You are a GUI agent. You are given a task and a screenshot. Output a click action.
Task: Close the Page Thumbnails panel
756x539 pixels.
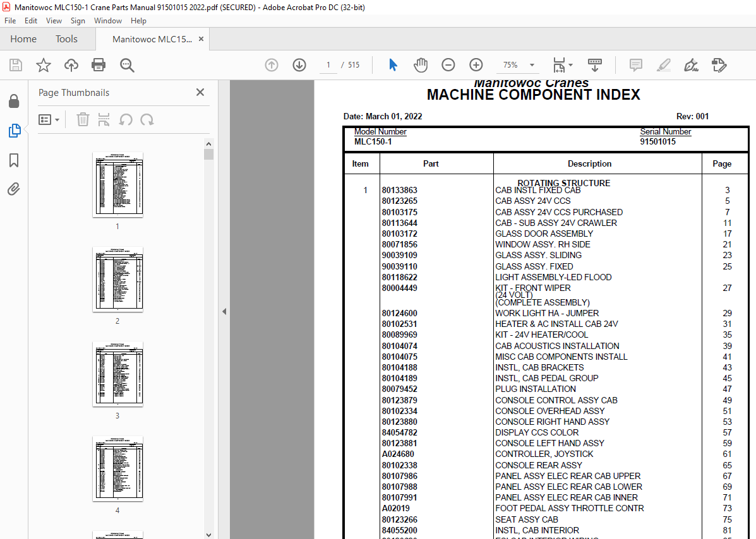point(200,92)
